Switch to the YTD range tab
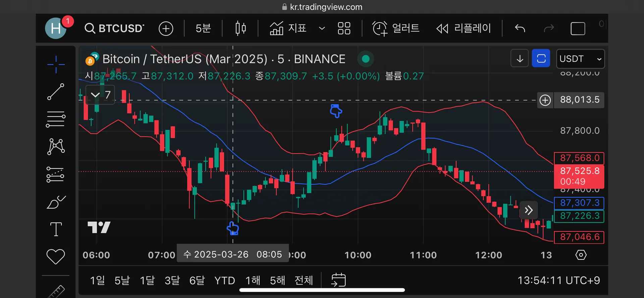Screen dimensions: 644x298 point(224,280)
